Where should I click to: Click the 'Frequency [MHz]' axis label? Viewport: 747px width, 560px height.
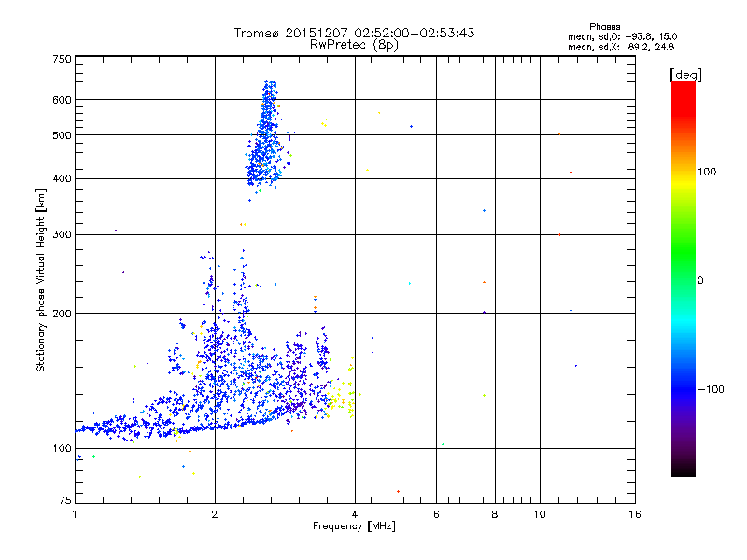pos(354,526)
